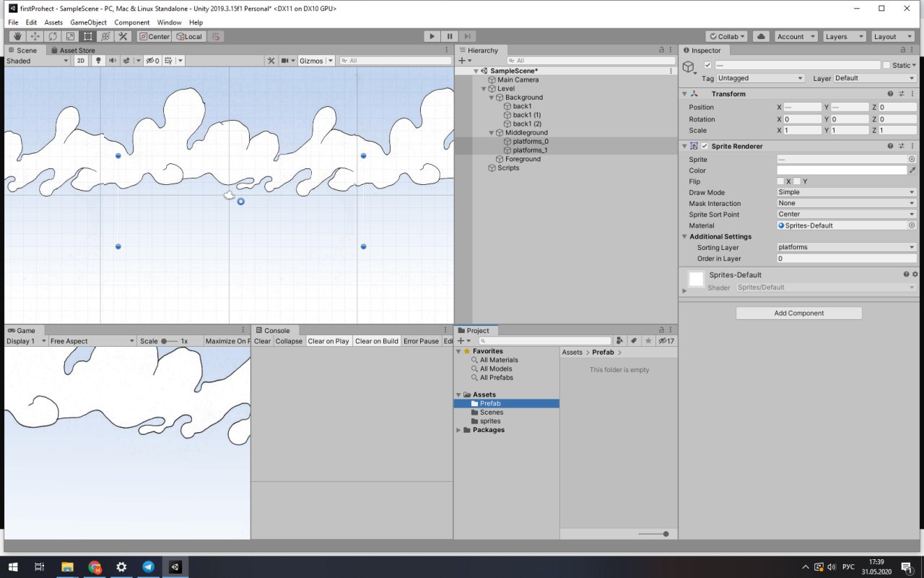
Task: Select the Move tool
Action: pos(35,36)
